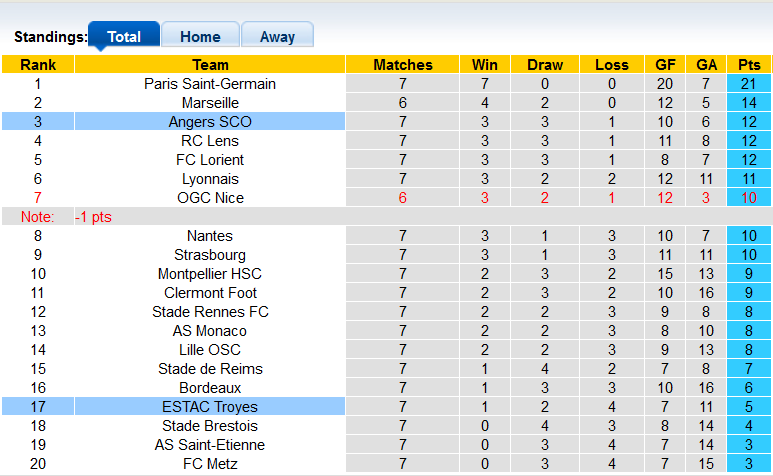Click the Rank column header

click(38, 65)
